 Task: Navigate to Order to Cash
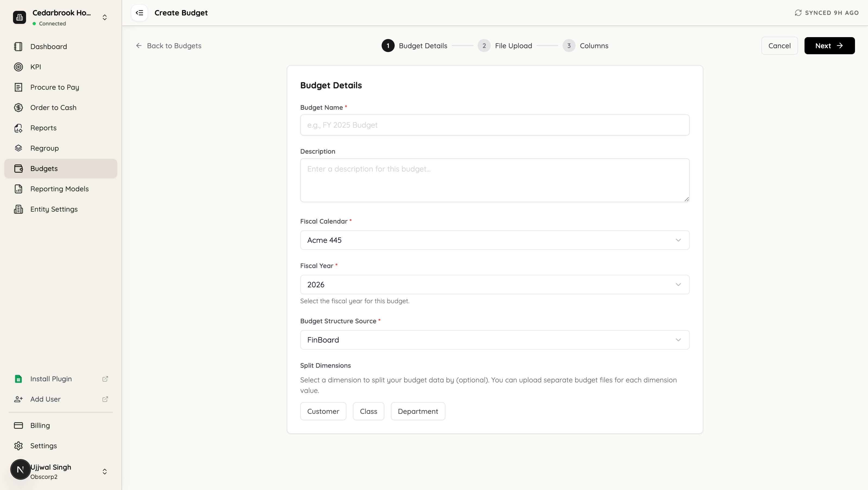point(61,107)
